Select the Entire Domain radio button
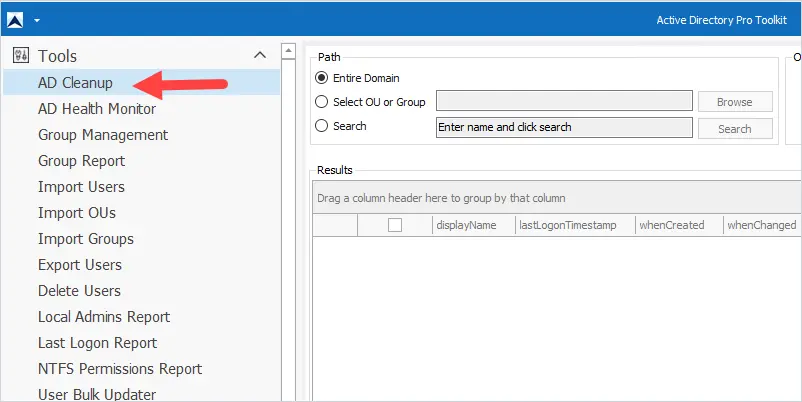The height and width of the screenshot is (402, 802). click(x=321, y=78)
